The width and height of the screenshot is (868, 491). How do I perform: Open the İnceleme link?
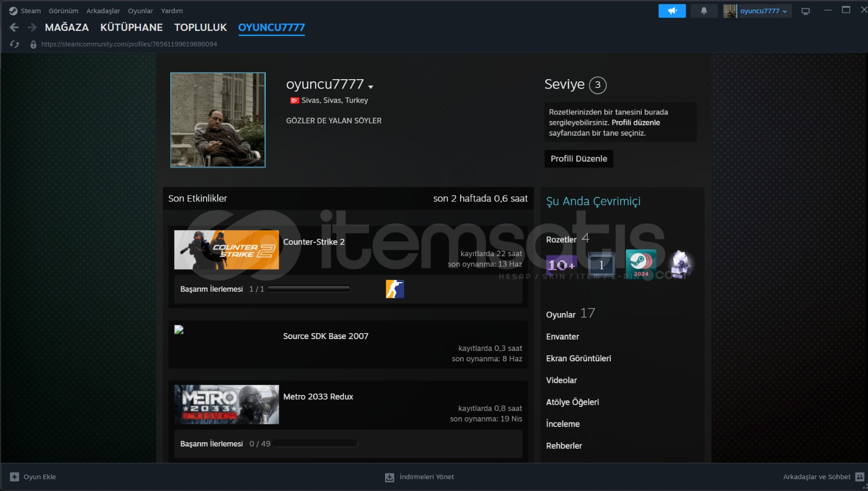click(x=563, y=424)
